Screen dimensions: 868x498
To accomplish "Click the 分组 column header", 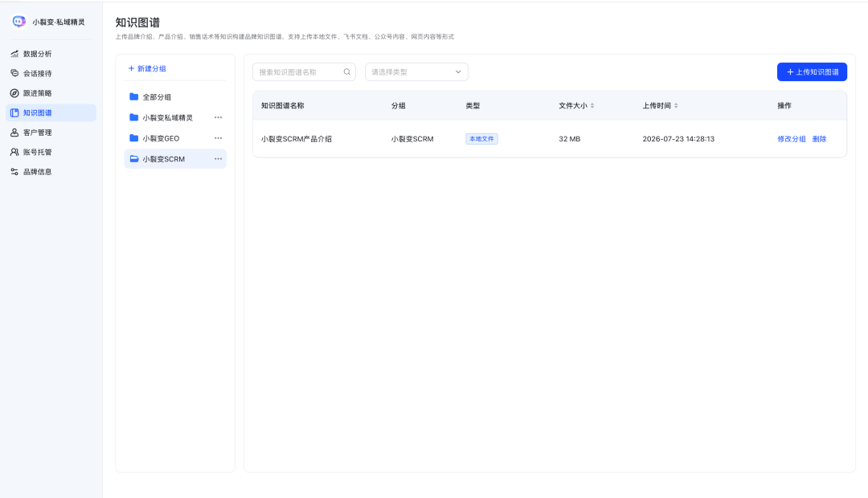I will 399,106.
